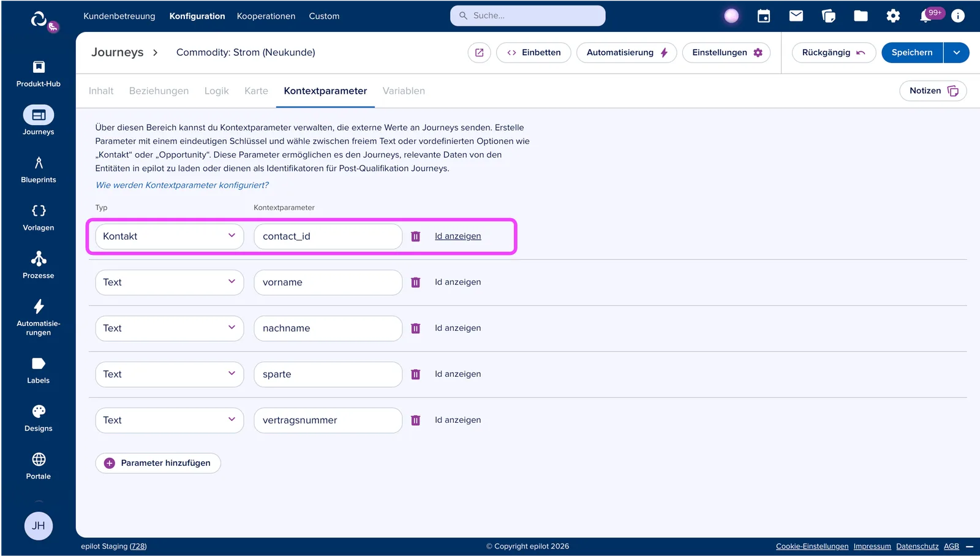Click the epilot logo icon
This screenshot has width=980, height=557.
tap(39, 20)
